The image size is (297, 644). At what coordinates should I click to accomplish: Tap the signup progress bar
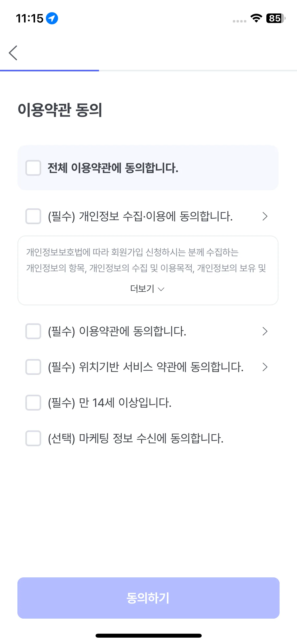(148, 71)
